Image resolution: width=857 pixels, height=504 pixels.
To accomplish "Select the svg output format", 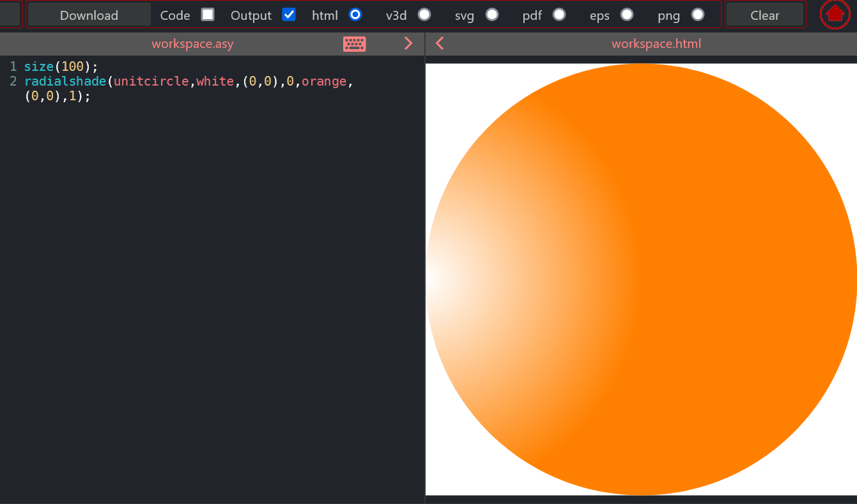I will click(x=491, y=14).
